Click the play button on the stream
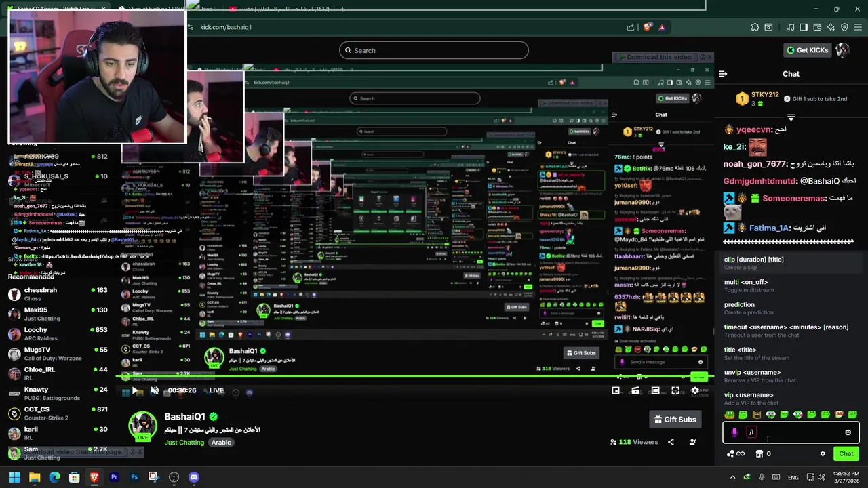 tap(136, 390)
